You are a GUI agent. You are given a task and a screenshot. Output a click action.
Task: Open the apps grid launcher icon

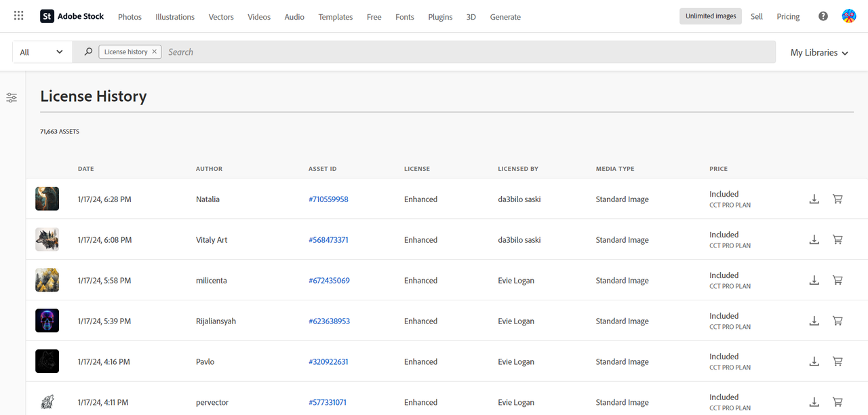tap(19, 16)
